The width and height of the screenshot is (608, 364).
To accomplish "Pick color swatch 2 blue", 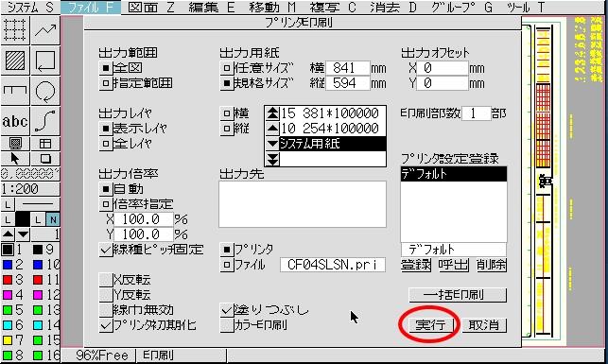I will point(8,265).
